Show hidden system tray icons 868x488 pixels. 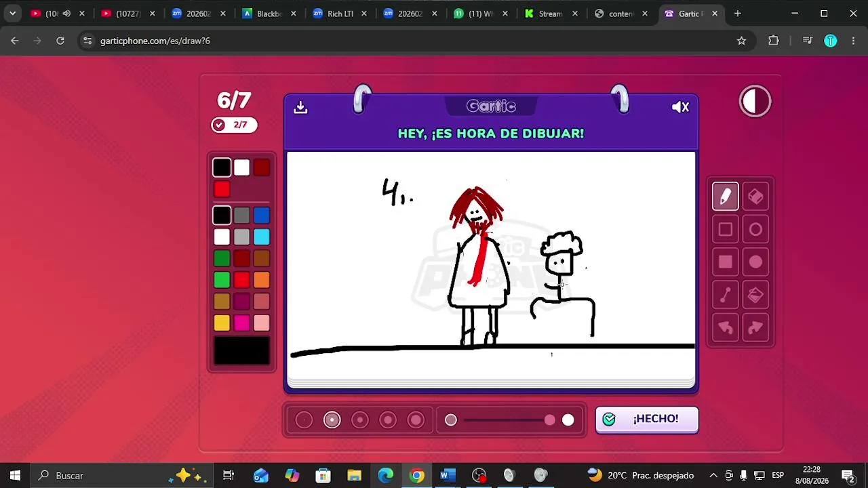click(x=713, y=476)
